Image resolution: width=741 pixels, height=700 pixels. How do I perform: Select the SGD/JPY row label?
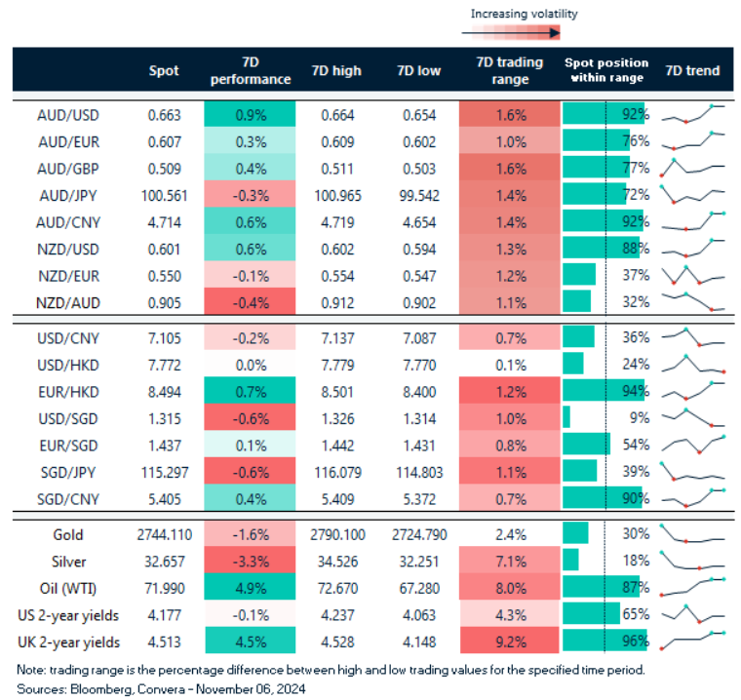pos(68,473)
